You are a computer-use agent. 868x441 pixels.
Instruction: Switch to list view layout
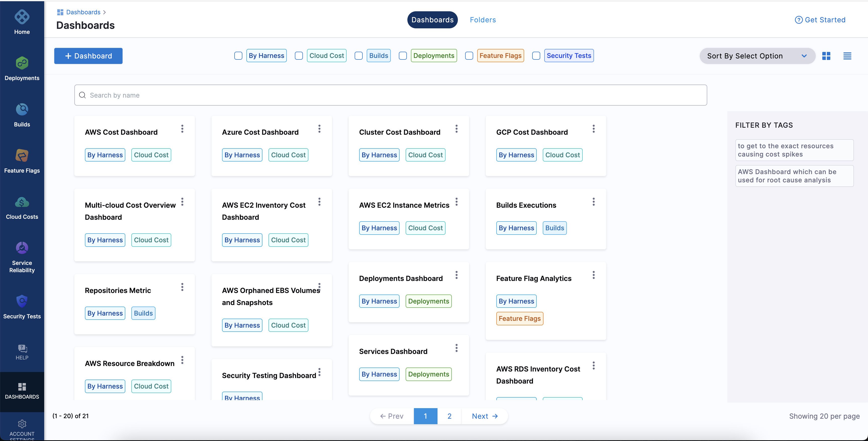coord(847,56)
